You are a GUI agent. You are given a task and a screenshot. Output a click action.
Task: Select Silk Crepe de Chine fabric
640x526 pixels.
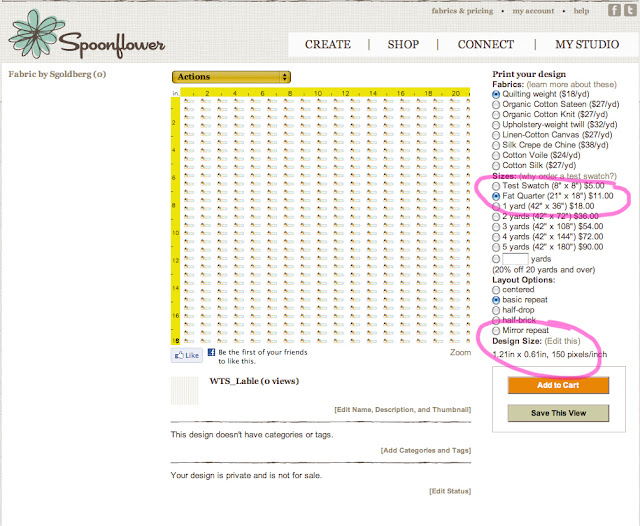pos(496,146)
